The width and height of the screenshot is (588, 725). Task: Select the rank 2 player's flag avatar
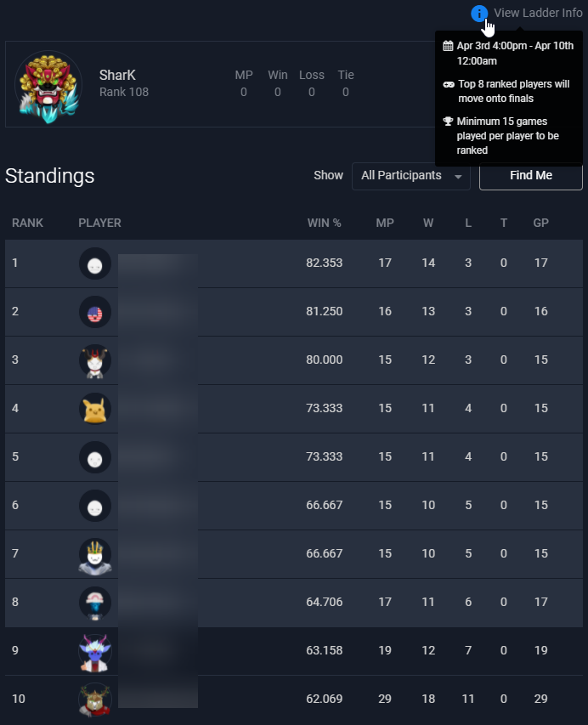[x=95, y=312]
